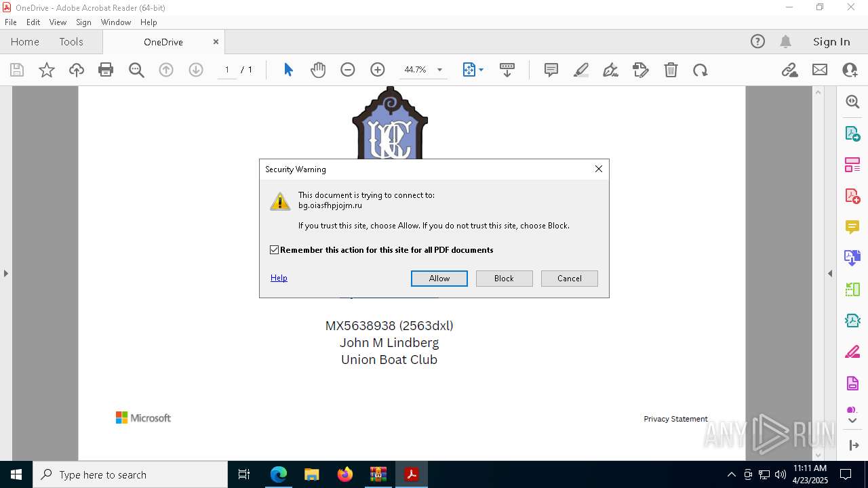Image resolution: width=868 pixels, height=488 pixels.
Task: Click Allow in Security Warning
Action: point(439,279)
